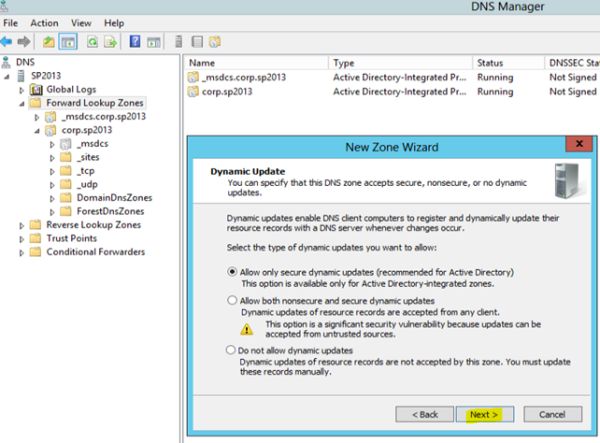Click the _sites folder icon
600x443 pixels.
pos(66,157)
